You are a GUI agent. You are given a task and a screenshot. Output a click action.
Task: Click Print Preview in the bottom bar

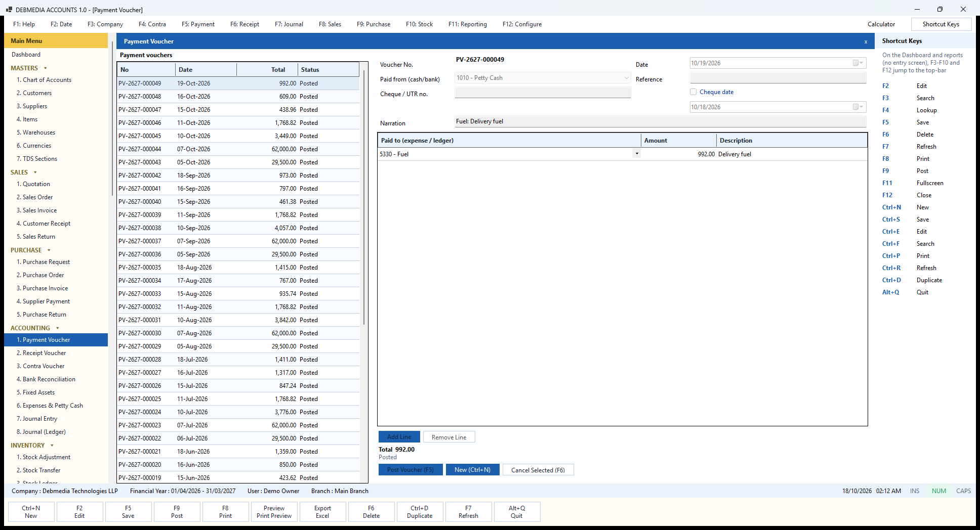pyautogui.click(x=274, y=512)
